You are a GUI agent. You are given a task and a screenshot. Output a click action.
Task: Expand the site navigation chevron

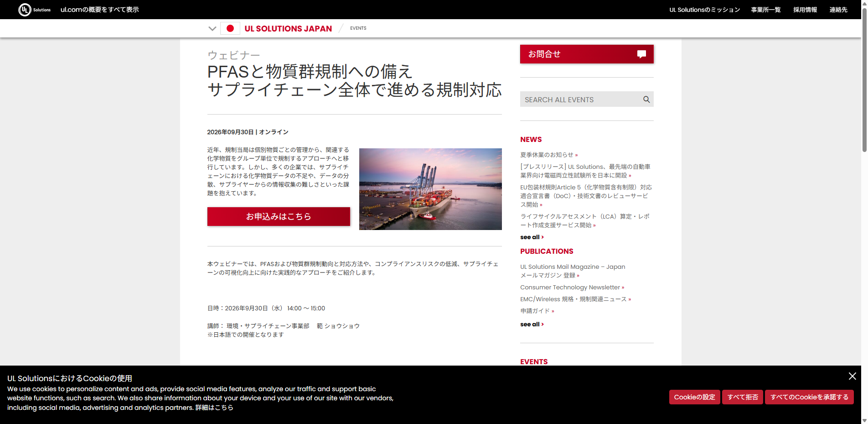(212, 28)
